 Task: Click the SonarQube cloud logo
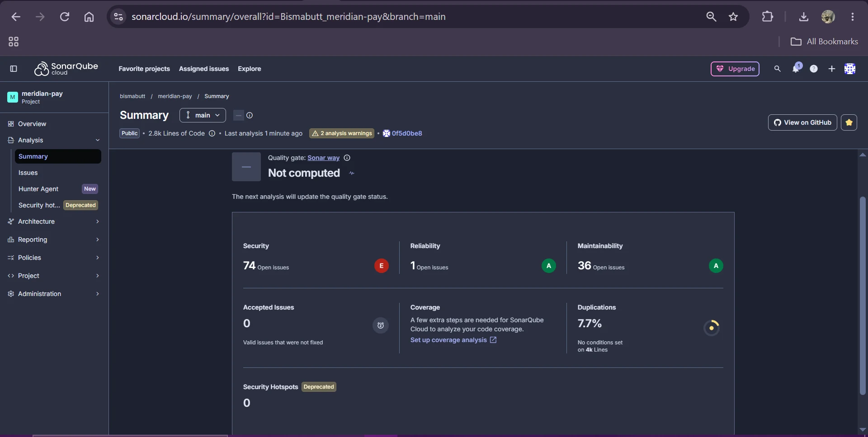(x=66, y=69)
